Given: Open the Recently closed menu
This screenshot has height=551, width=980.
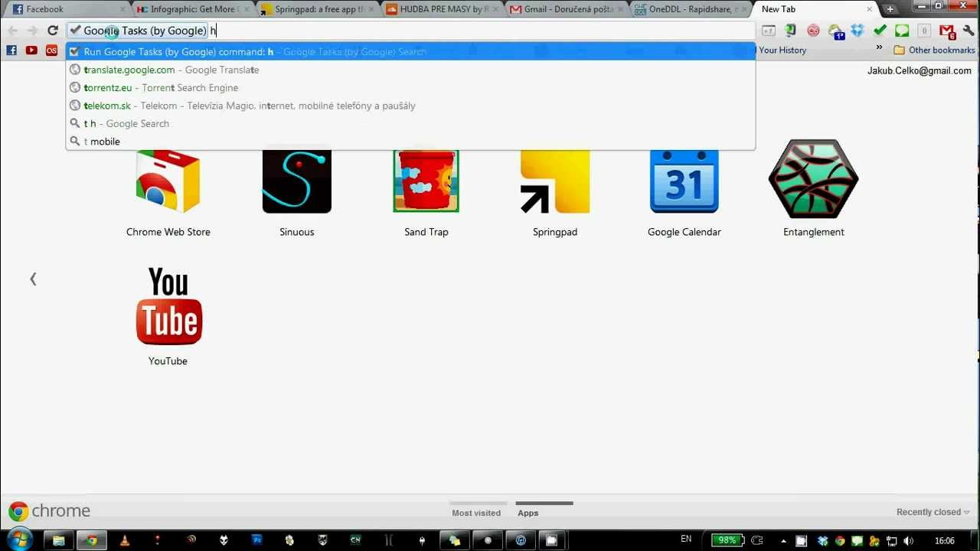Looking at the screenshot, I should pos(933,512).
